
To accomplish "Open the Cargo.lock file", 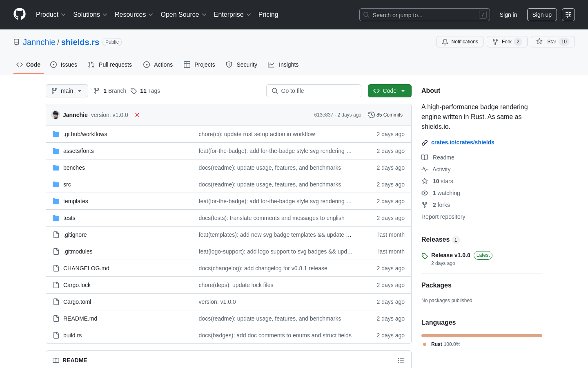I will pyautogui.click(x=77, y=285).
